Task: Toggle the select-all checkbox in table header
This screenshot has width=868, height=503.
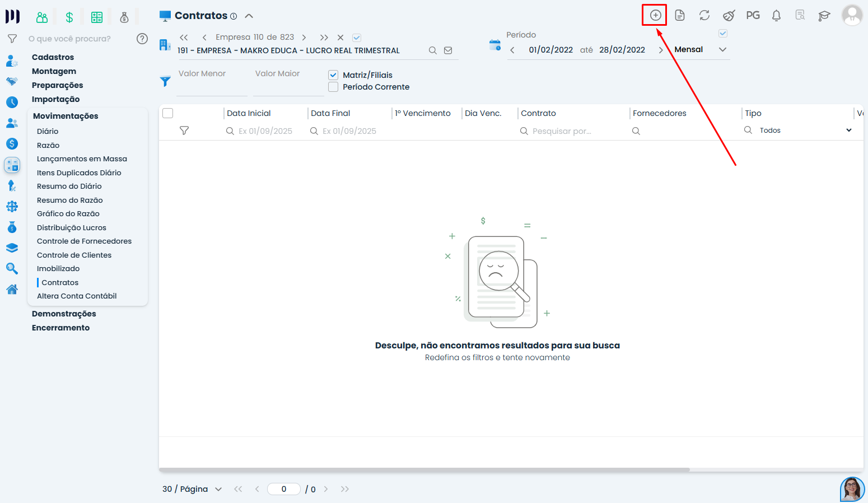Action: 167,113
